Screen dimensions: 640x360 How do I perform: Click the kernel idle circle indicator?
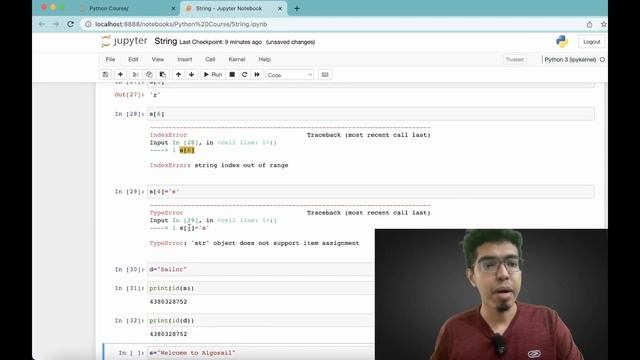click(x=602, y=60)
